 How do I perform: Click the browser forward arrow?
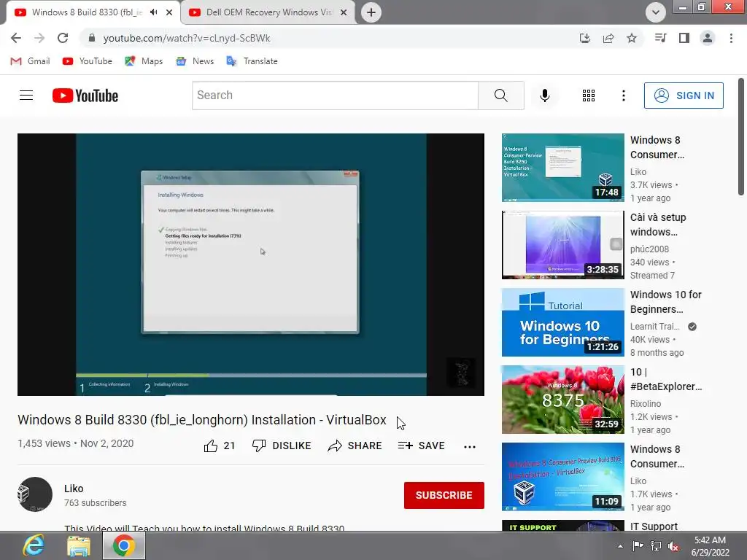tap(39, 38)
